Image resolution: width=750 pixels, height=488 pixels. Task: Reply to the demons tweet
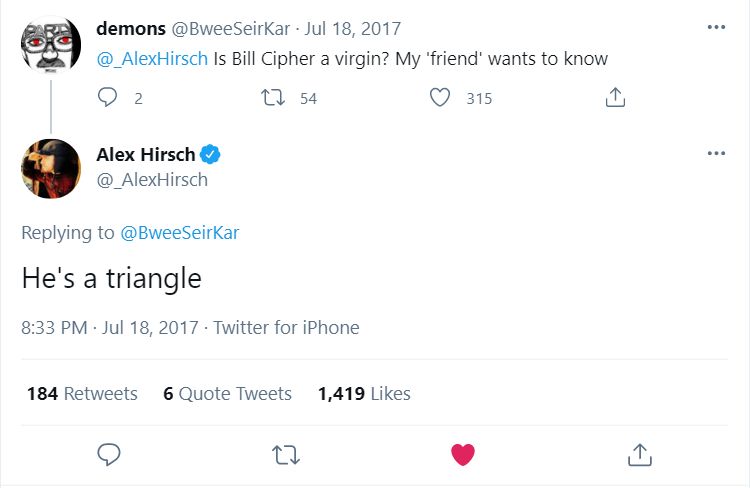(x=110, y=98)
